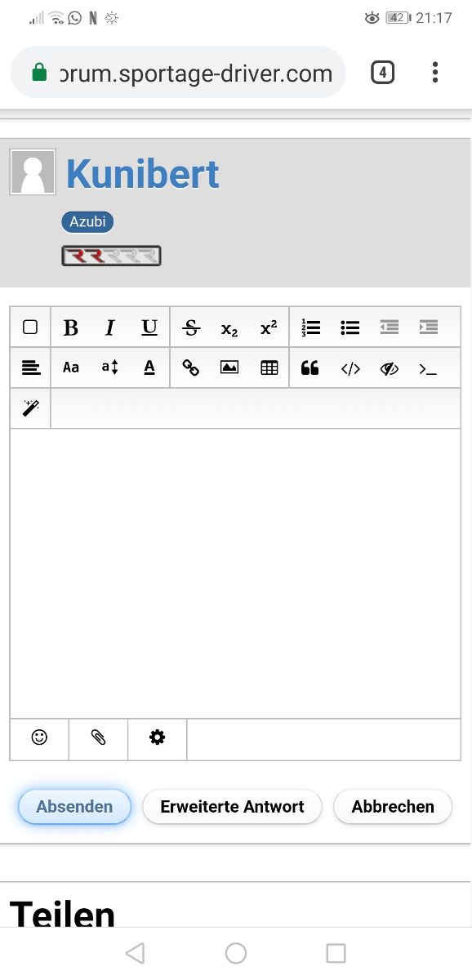Insert spoiler with the crossed-eye icon
This screenshot has height=980, width=472.
[389, 367]
